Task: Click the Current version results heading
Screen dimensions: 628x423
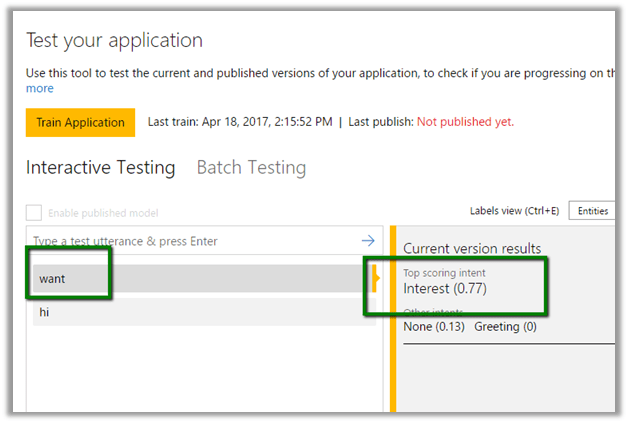Action: [x=472, y=248]
